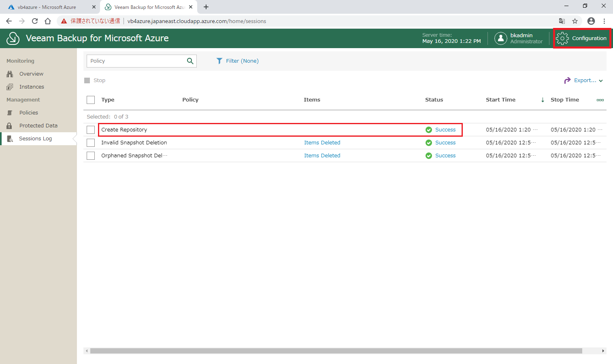This screenshot has height=364, width=613.
Task: Open column chooser icon in table header
Action: pos(600,100)
